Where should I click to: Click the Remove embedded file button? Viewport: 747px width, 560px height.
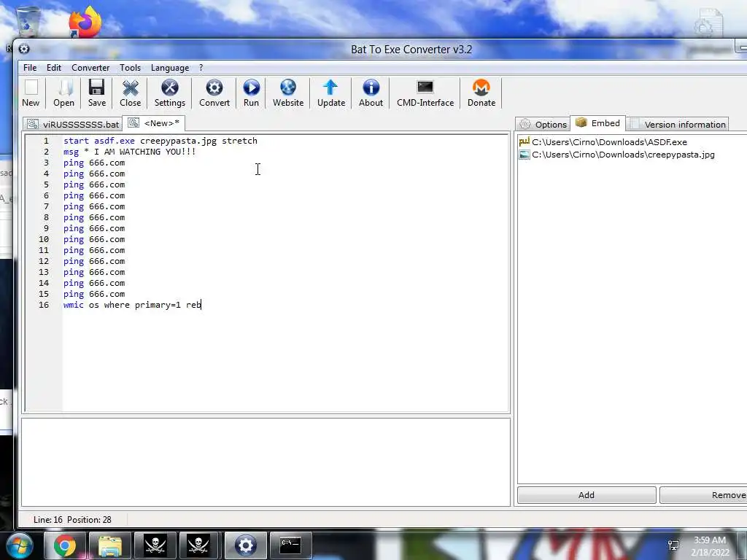tap(704, 495)
